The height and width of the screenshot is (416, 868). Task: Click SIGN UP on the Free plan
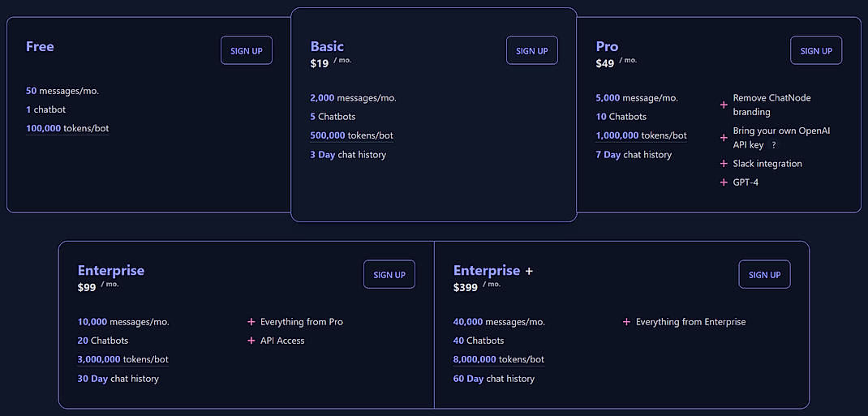[x=247, y=50]
